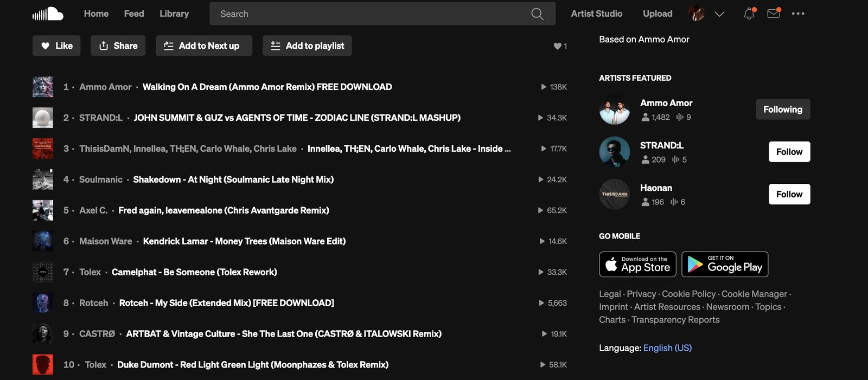Open Privacy footer link
The width and height of the screenshot is (868, 380).
pyautogui.click(x=641, y=294)
